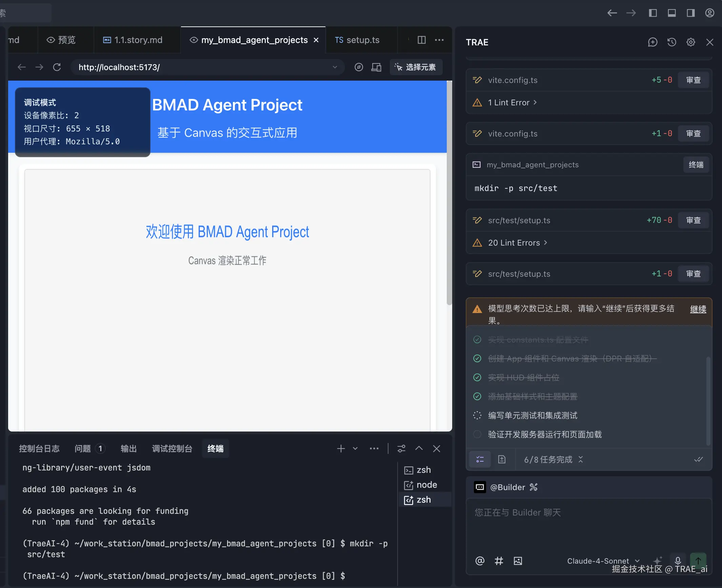
Task: Toggle the task list view button
Action: pyautogui.click(x=480, y=459)
